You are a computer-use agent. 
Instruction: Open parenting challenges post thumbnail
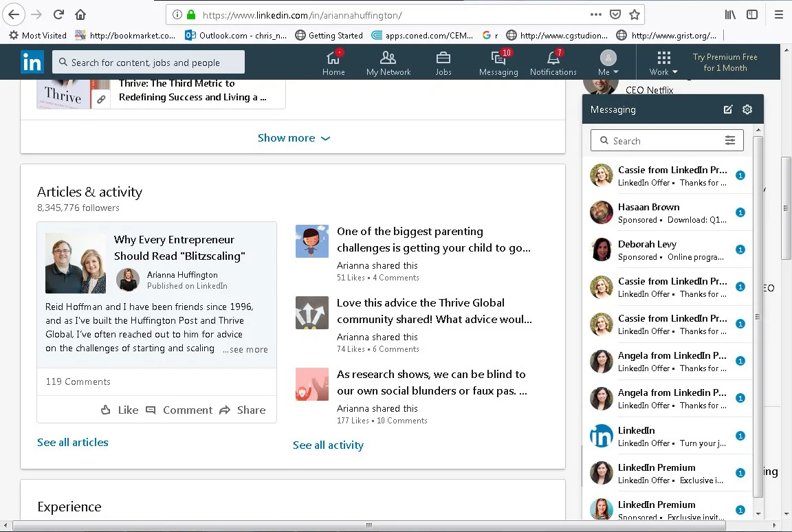click(311, 241)
